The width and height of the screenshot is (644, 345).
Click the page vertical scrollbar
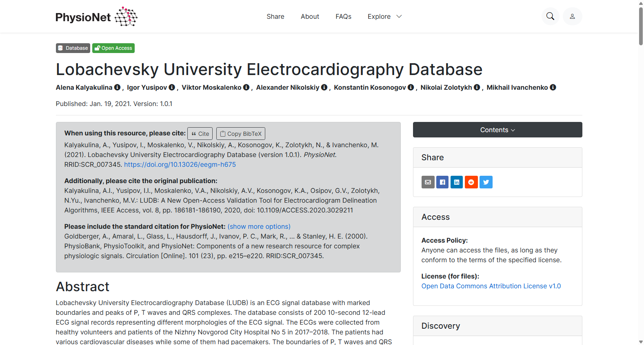pos(641,172)
